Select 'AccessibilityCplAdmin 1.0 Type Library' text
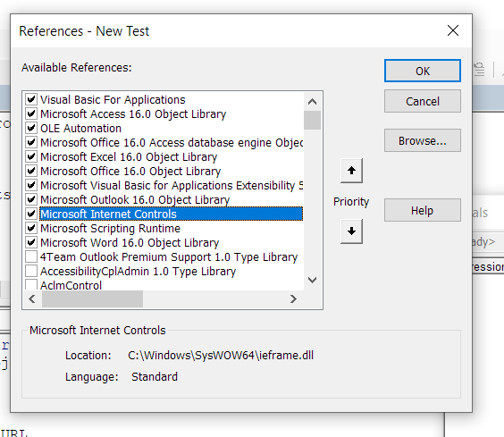Viewport: 504px width, 437px height. pos(139,271)
